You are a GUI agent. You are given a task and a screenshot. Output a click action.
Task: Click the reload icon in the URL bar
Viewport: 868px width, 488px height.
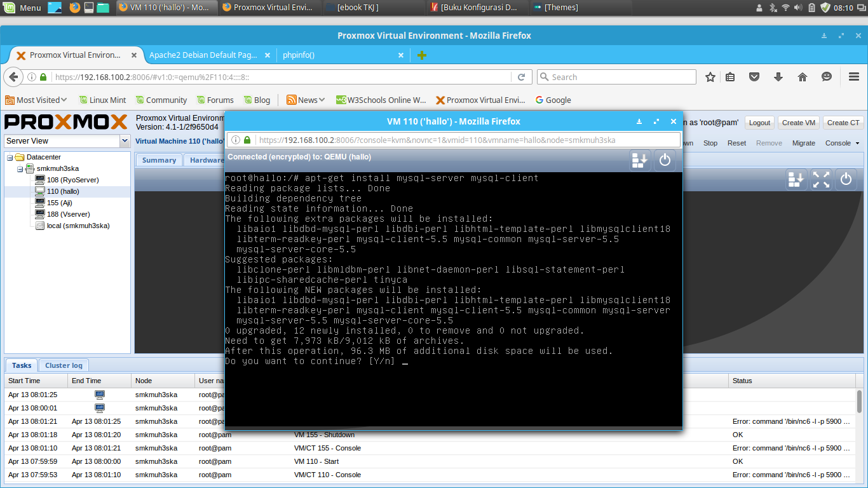(521, 77)
